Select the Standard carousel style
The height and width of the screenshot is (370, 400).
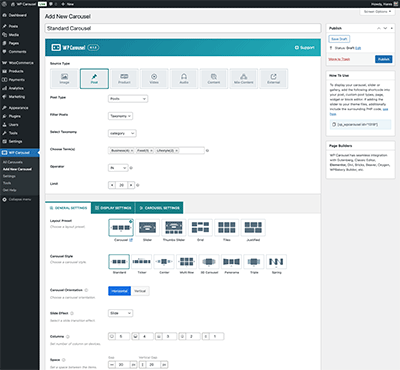119,262
